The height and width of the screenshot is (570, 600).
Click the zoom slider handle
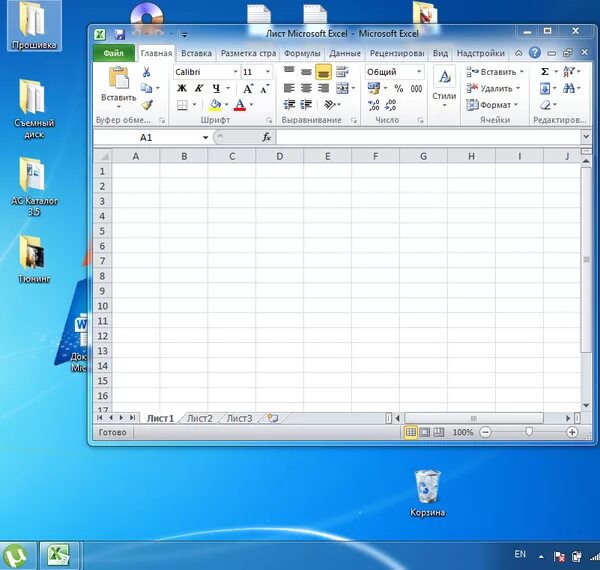pyautogui.click(x=529, y=432)
